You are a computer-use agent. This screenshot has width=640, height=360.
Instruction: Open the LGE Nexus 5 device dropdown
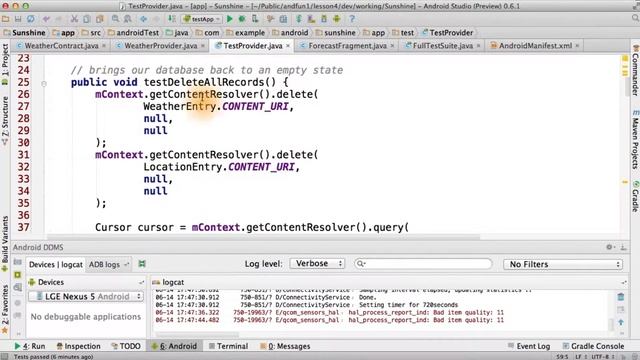click(86, 296)
